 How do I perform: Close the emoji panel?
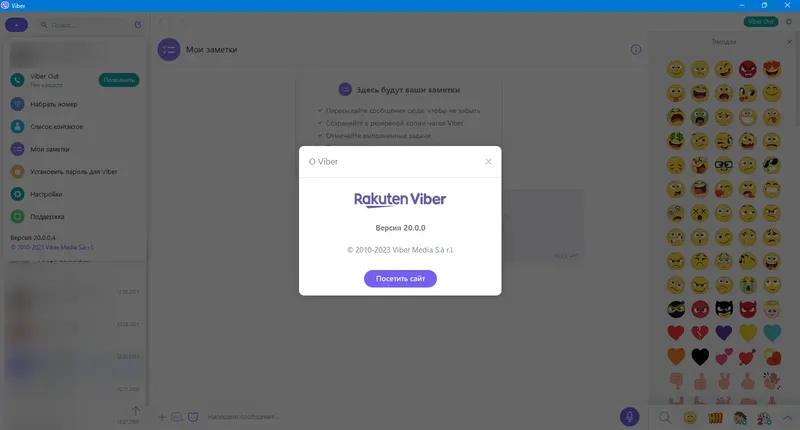coord(790,42)
